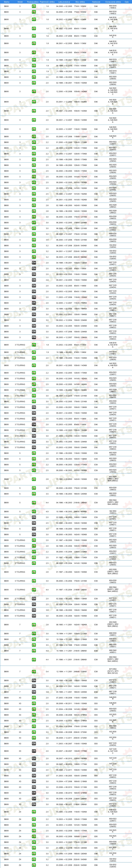
Task: Click ON diesel icon in BMW 5 2.0 M47 D20 row
Action: (x=34, y=517)
